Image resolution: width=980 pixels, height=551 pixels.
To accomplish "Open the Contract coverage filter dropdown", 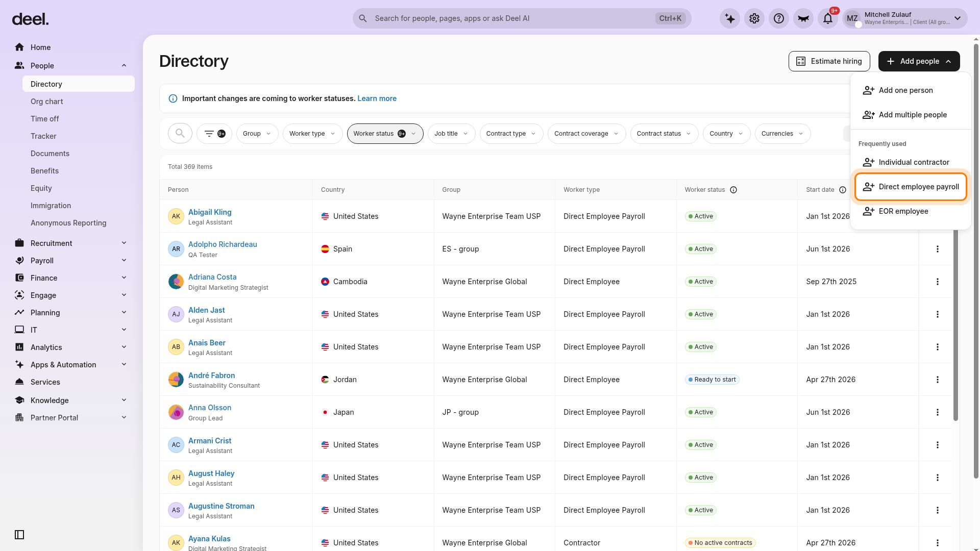I will 586,134.
